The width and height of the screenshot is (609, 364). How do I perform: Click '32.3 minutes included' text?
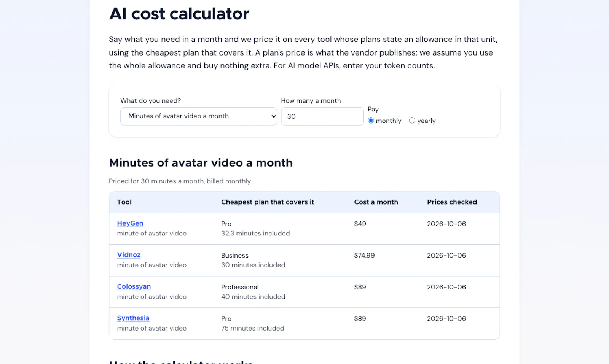pyautogui.click(x=255, y=233)
